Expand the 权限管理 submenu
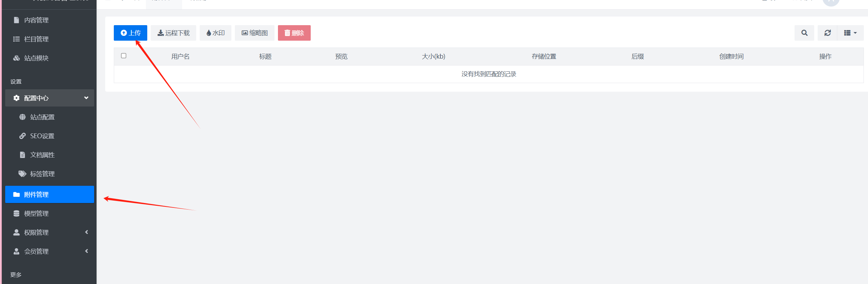This screenshot has width=868, height=284. tap(50, 233)
